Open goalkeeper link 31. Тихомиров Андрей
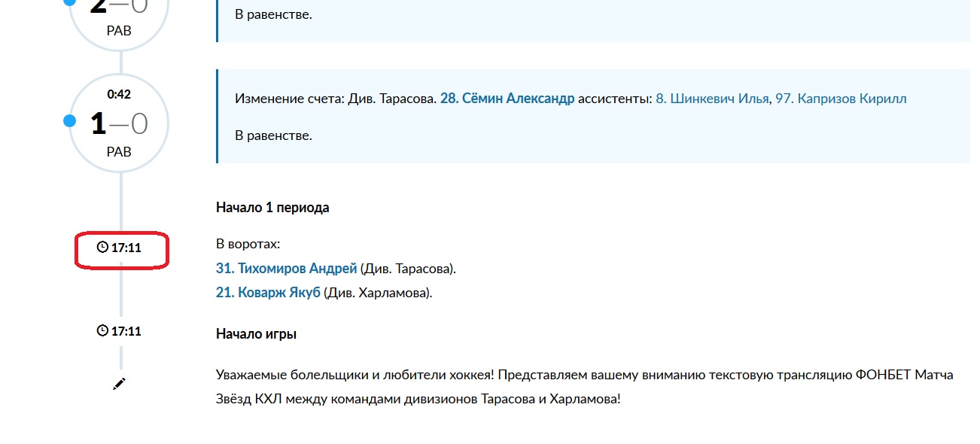This screenshot has height=444, width=980. pyautogui.click(x=286, y=268)
